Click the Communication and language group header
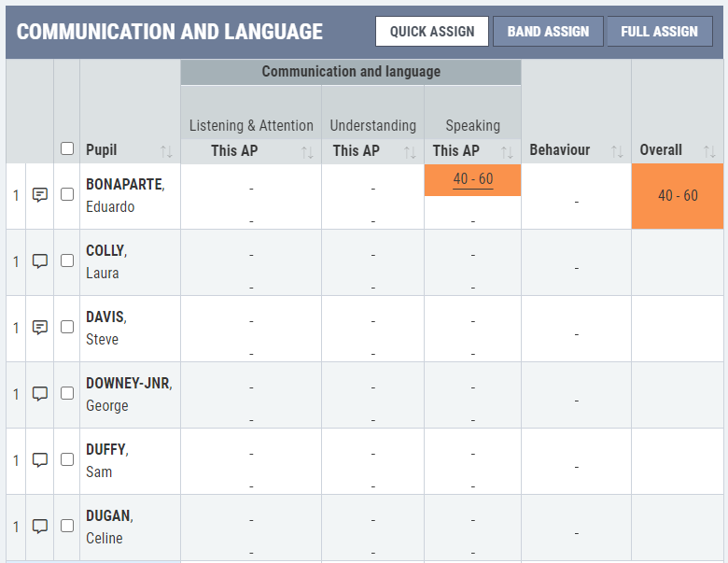The height and width of the screenshot is (563, 728). pos(351,72)
